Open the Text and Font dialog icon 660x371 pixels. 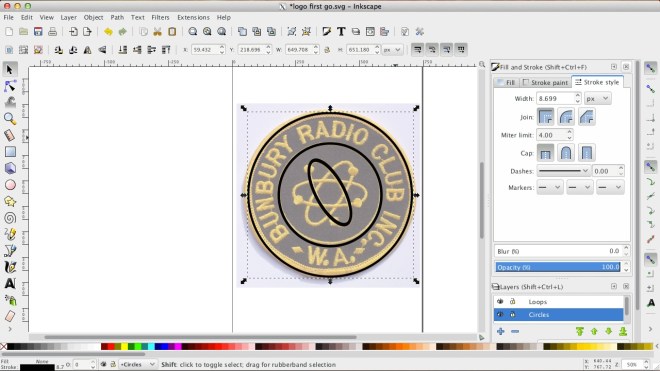pyautogui.click(x=341, y=32)
